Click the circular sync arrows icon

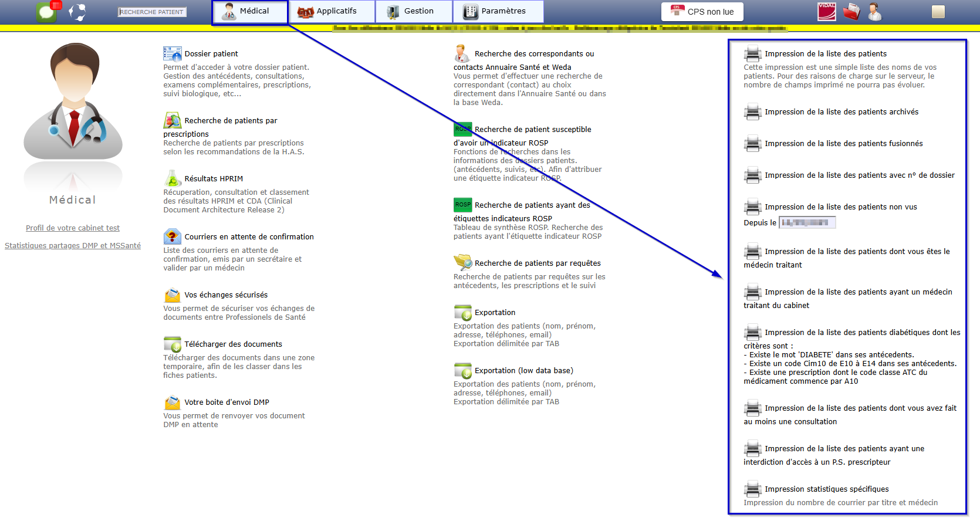77,12
